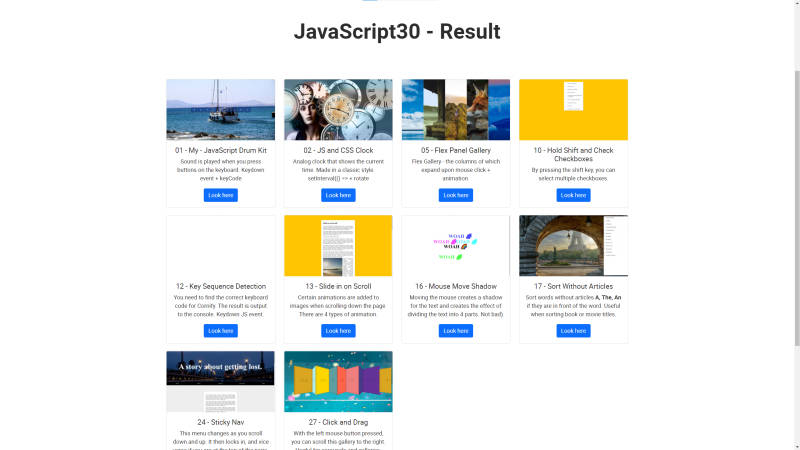Click the blank Key Sequence Detection preview area
This screenshot has height=450, width=800.
(220, 246)
